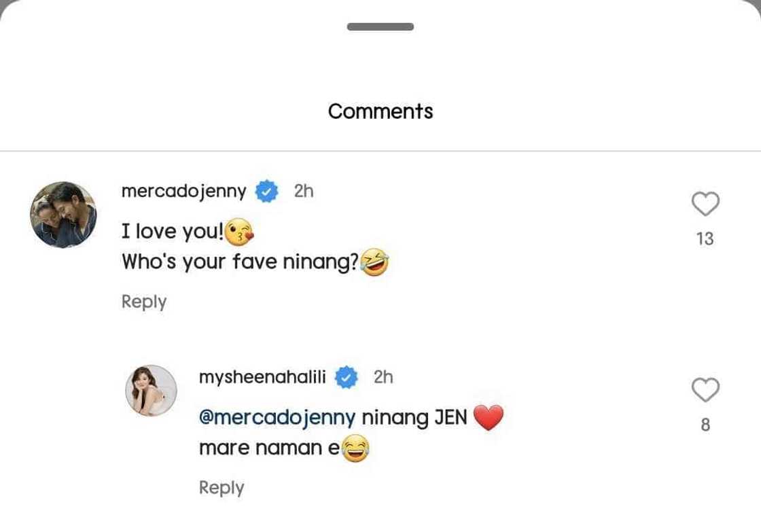Reply to mercadojenny's comment
The image size is (761, 532).
coord(144,302)
